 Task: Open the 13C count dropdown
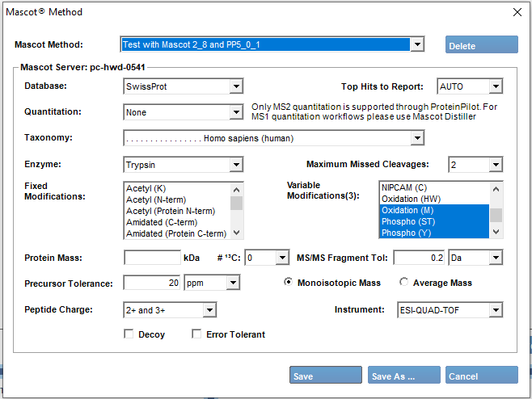click(x=282, y=258)
